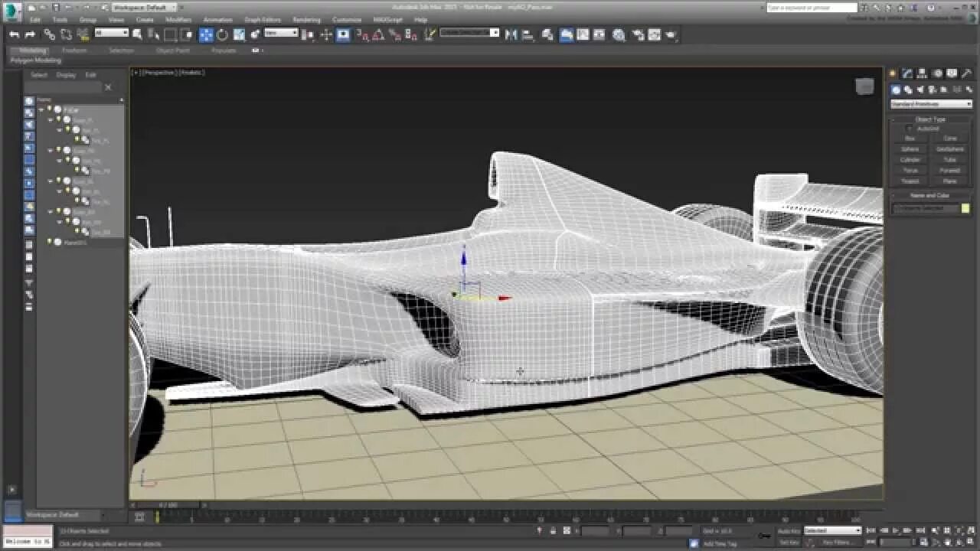Open the reference coordinate system dropdown
980x551 pixels.
pos(281,33)
